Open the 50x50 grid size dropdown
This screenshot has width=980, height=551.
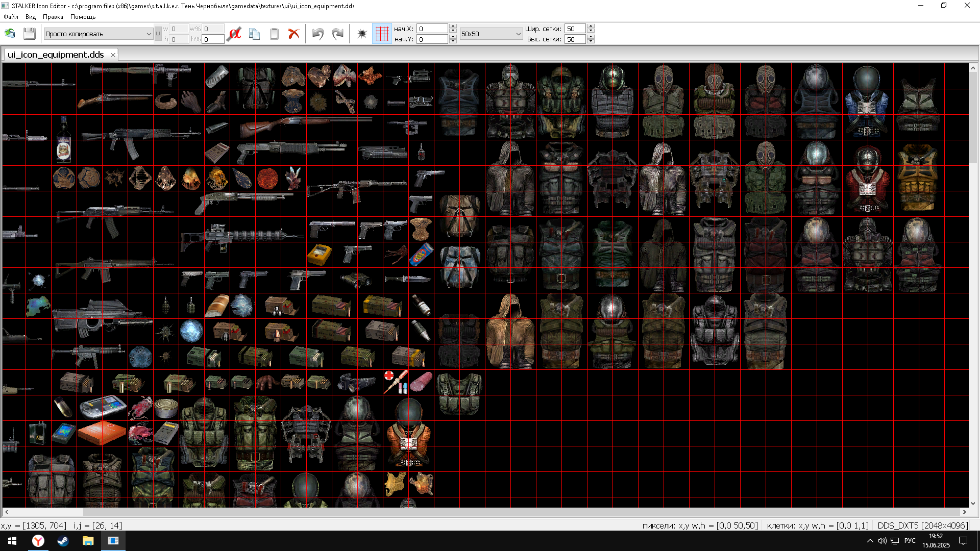point(491,34)
